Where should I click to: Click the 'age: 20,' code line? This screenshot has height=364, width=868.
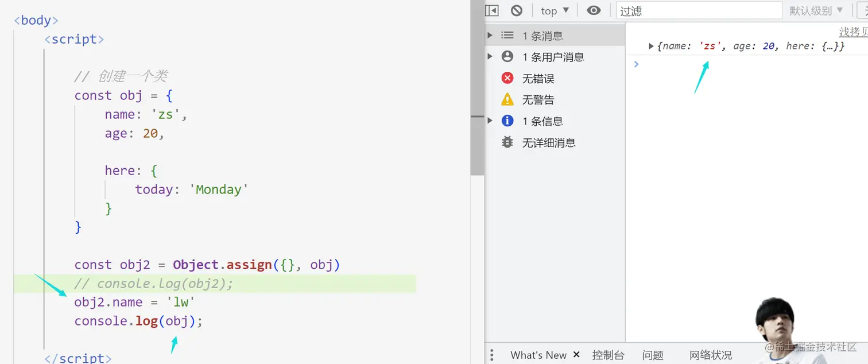click(134, 133)
